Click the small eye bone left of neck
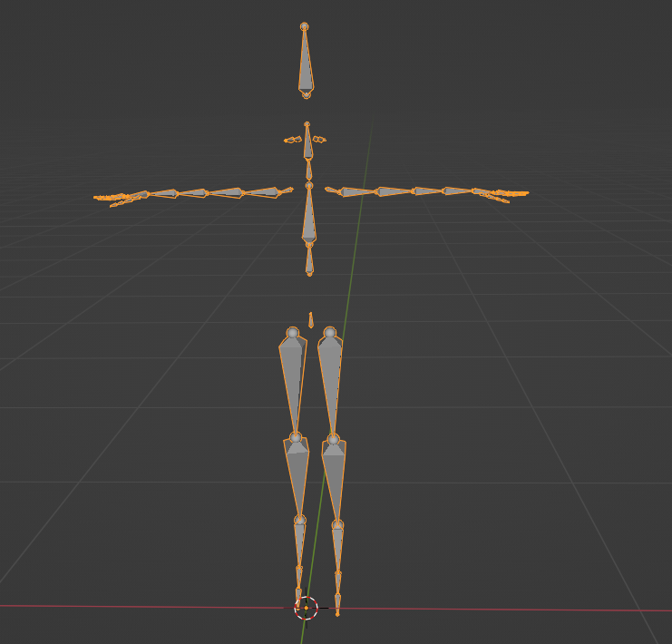 click(x=292, y=140)
